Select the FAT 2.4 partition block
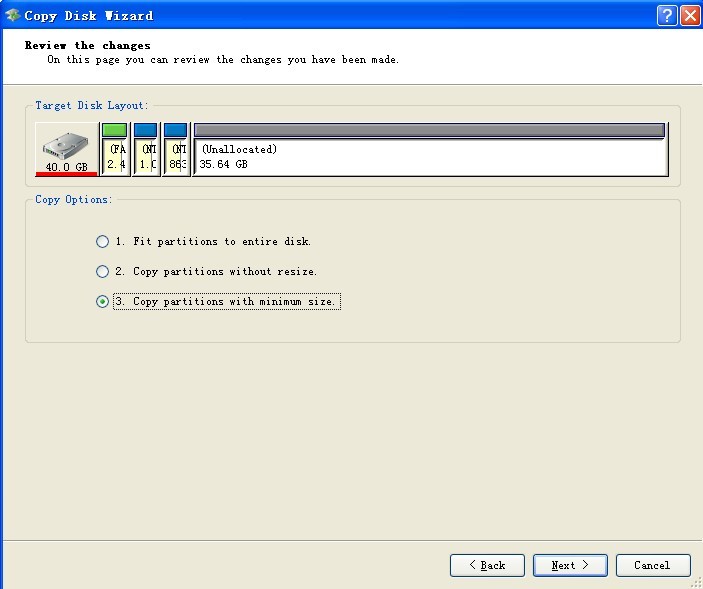The image size is (703, 589). pos(115,157)
